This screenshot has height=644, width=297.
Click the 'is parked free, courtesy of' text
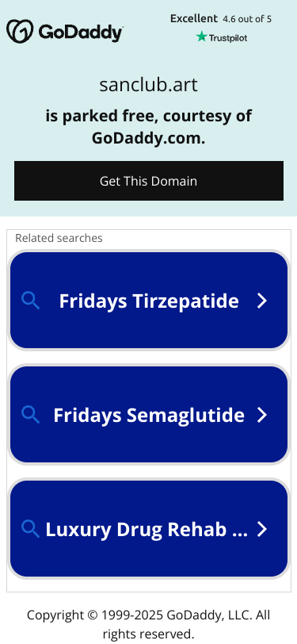[x=149, y=116]
